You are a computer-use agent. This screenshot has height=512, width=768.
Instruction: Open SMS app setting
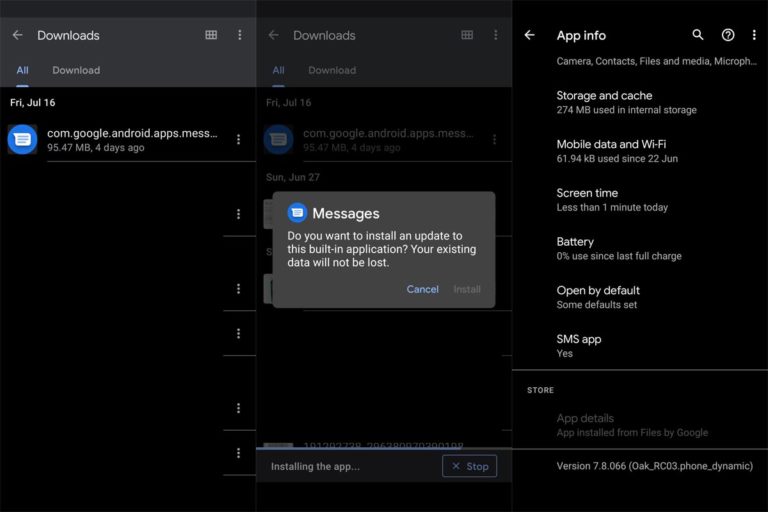point(640,345)
